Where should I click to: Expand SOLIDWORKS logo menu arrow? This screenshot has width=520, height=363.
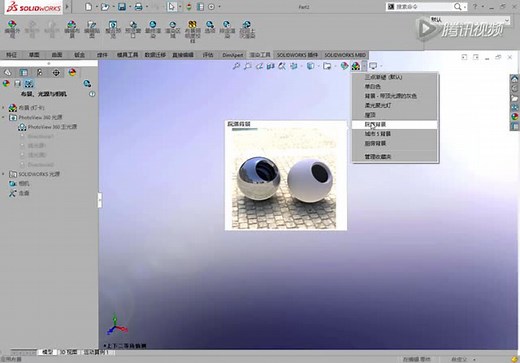67,7
